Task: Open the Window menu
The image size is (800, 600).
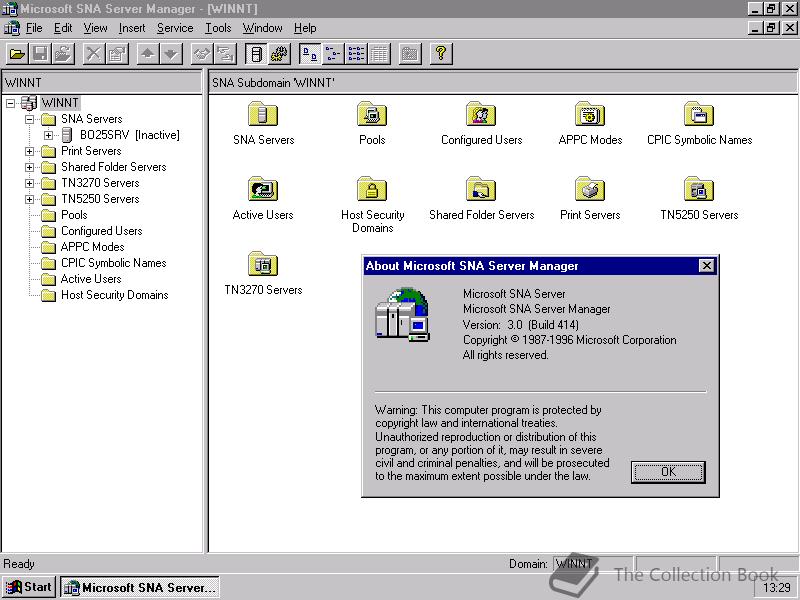Action: (x=262, y=28)
